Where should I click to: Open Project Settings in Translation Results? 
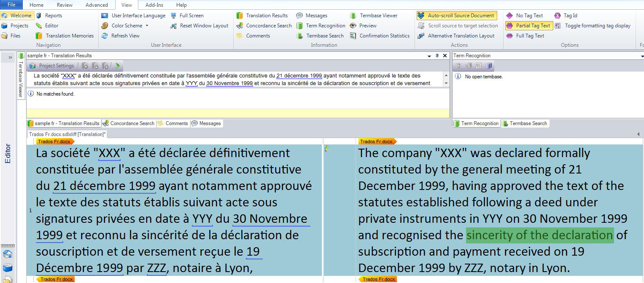pos(52,66)
